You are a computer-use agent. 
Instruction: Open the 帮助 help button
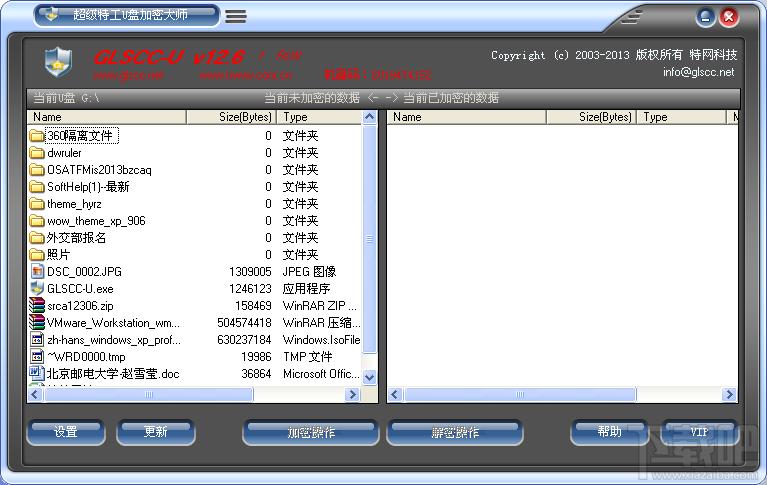click(609, 433)
